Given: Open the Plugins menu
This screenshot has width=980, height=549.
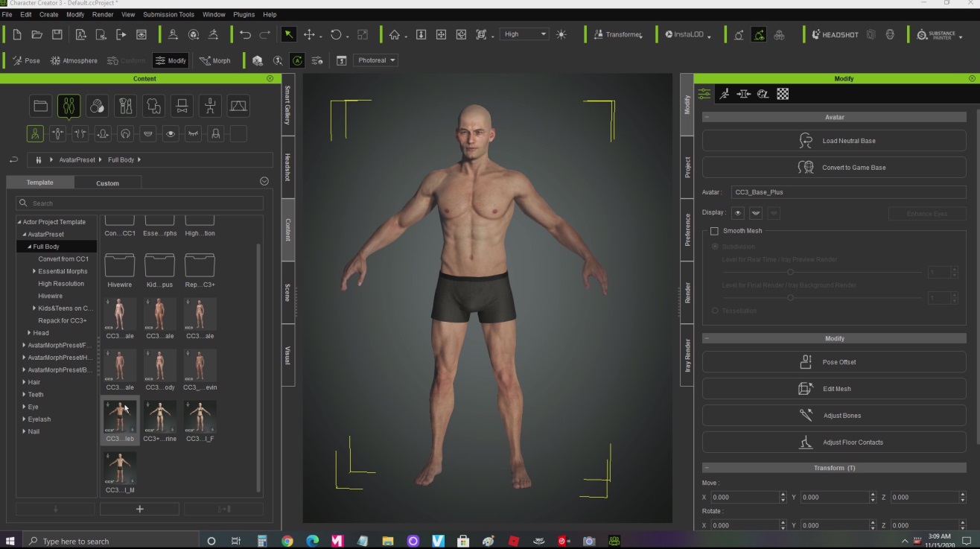Looking at the screenshot, I should 244,14.
